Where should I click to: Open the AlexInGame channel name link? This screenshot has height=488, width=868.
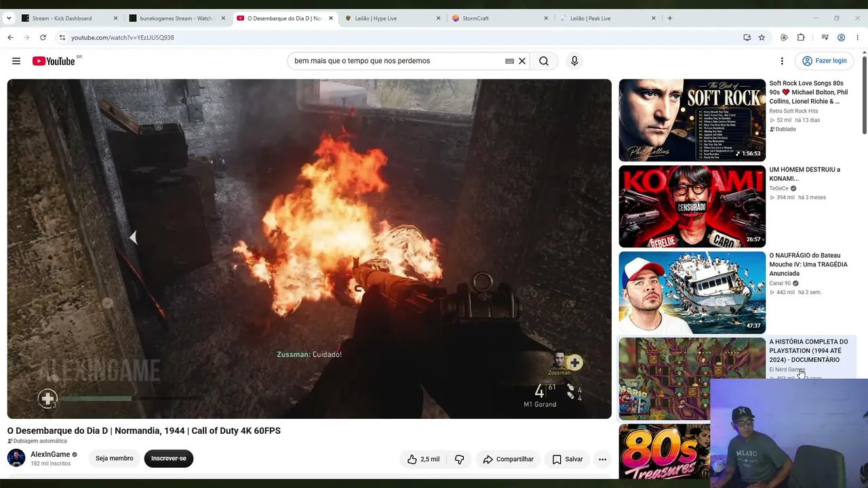pos(50,455)
